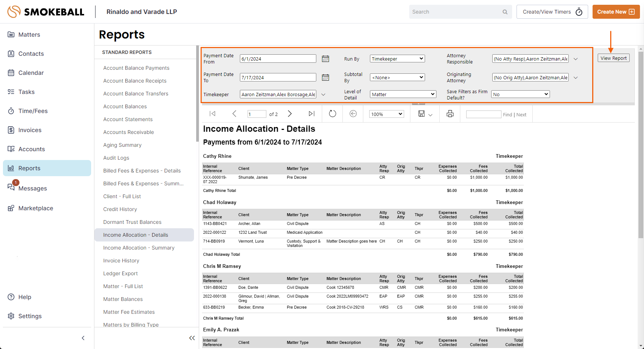The width and height of the screenshot is (644, 349).
Task: Open calendar picker for Payment Date To
Action: click(325, 77)
